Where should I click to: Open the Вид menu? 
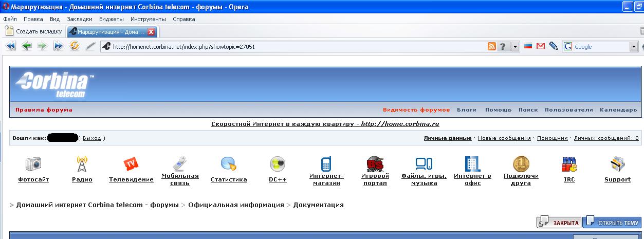[x=55, y=19]
